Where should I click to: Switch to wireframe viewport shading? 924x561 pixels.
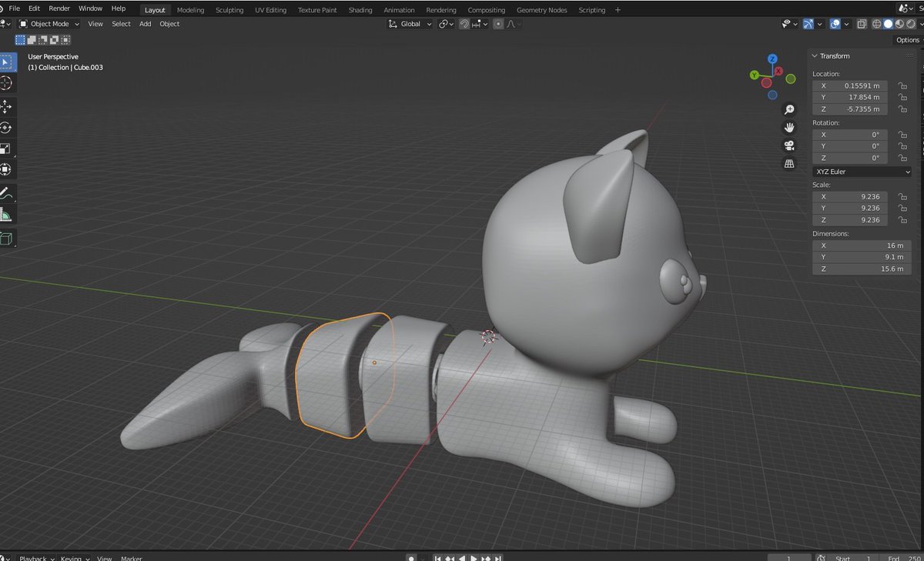(x=878, y=24)
